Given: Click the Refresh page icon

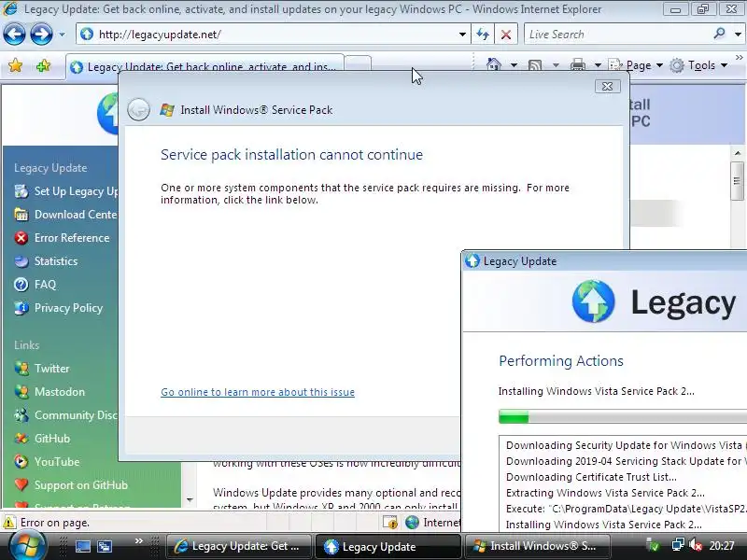Looking at the screenshot, I should [483, 35].
